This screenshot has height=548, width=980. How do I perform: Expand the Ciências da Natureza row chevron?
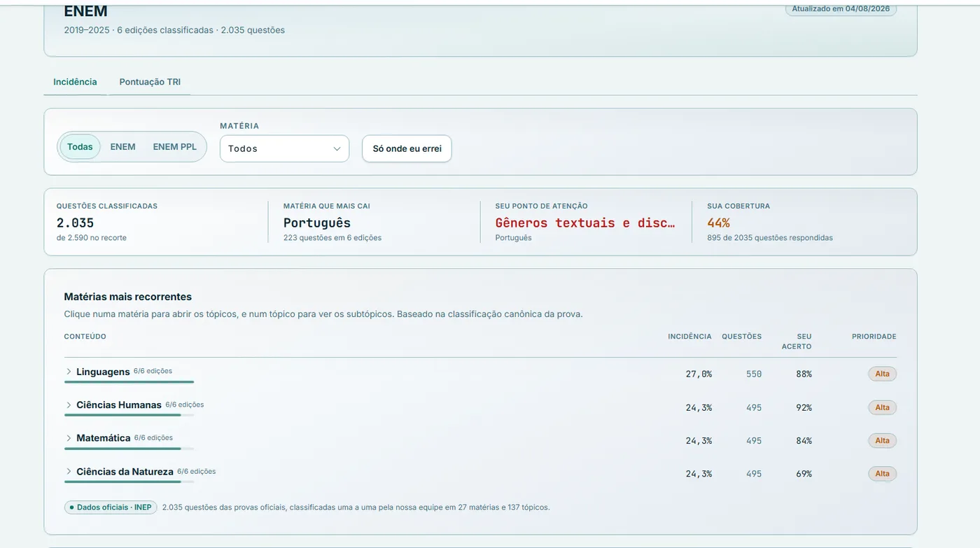69,472
